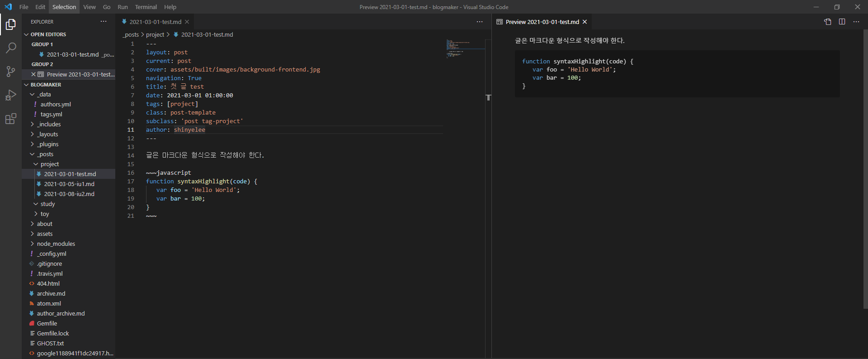This screenshot has height=359, width=868.
Task: Expand the assets folder
Action: 69,234
